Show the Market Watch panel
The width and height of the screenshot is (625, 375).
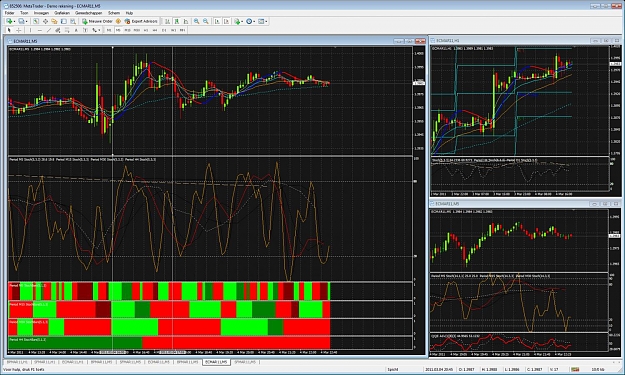click(x=36, y=21)
